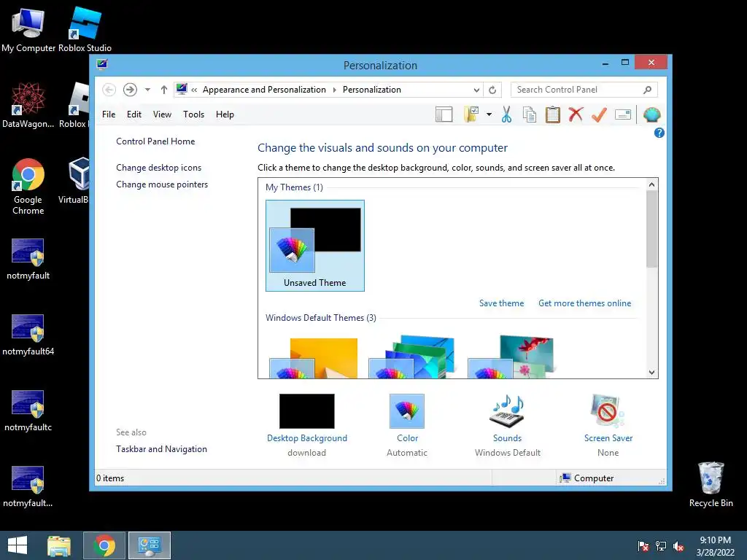Click the Personalization window title bar icon
The height and width of the screenshot is (560, 747).
click(x=102, y=64)
